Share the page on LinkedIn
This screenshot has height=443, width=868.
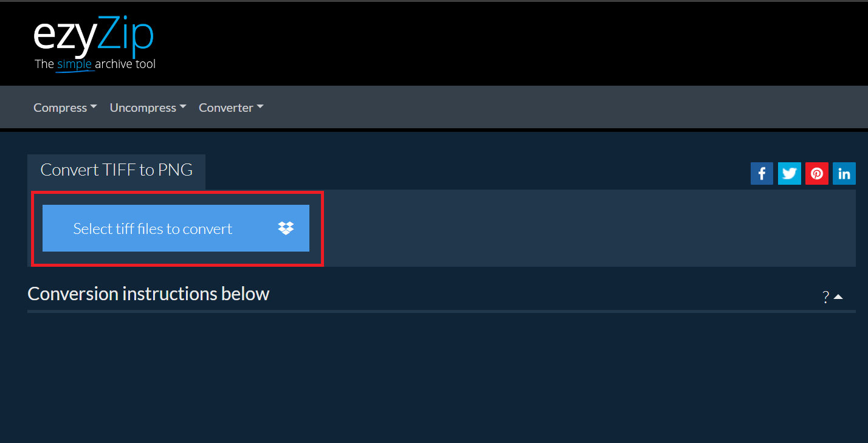(844, 174)
